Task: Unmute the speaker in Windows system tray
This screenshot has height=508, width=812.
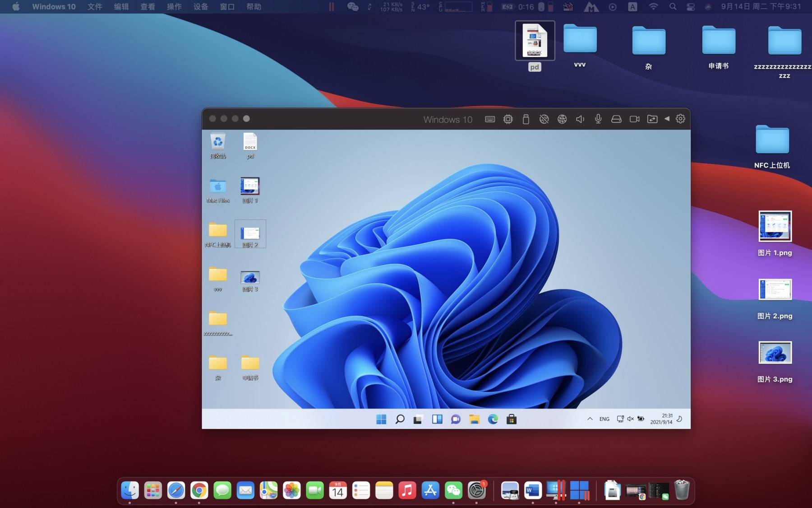Action: [x=630, y=419]
